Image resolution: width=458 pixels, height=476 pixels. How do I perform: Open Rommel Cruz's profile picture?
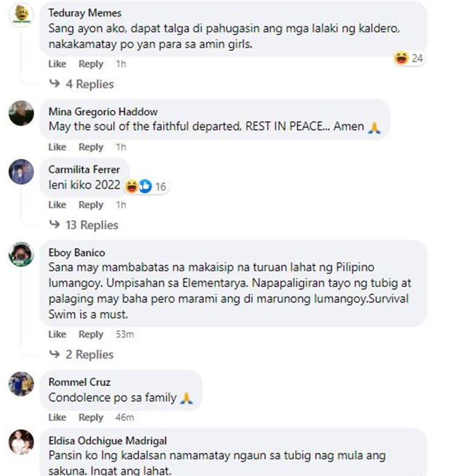[21, 384]
